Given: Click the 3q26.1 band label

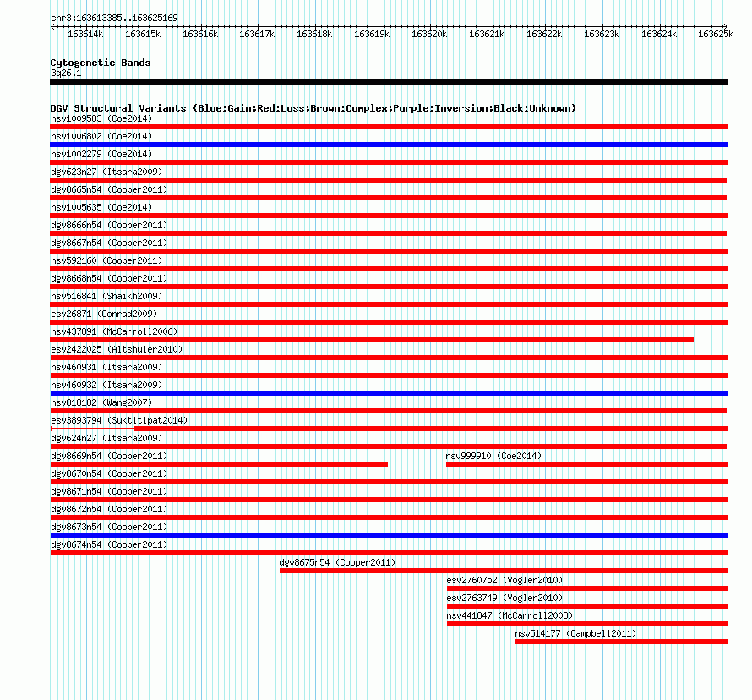Looking at the screenshot, I should coord(66,73).
